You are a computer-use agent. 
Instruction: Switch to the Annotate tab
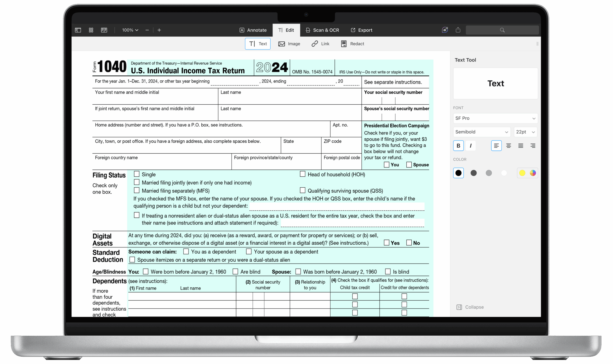pyautogui.click(x=253, y=30)
